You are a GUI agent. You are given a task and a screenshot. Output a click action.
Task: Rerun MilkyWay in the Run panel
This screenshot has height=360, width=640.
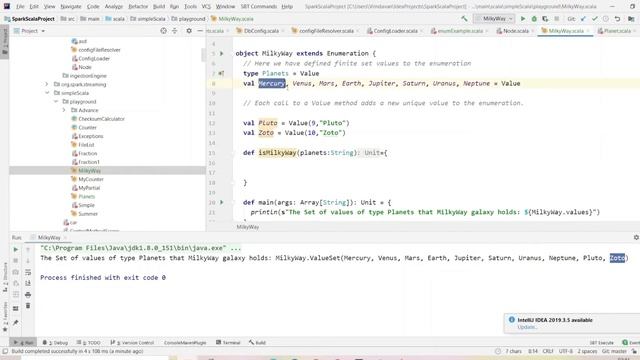click(x=16, y=249)
